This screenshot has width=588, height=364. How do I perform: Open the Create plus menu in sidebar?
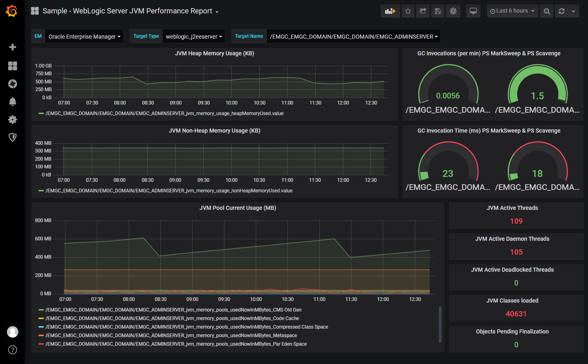13,47
